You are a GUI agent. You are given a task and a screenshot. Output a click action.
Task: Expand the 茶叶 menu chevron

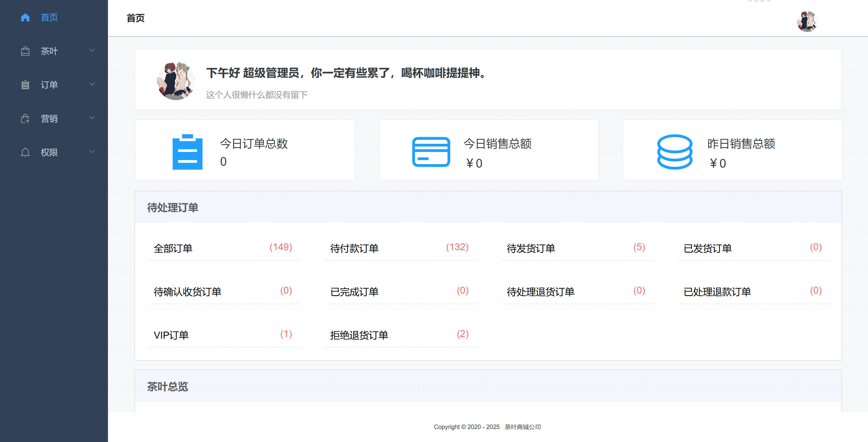coord(92,51)
